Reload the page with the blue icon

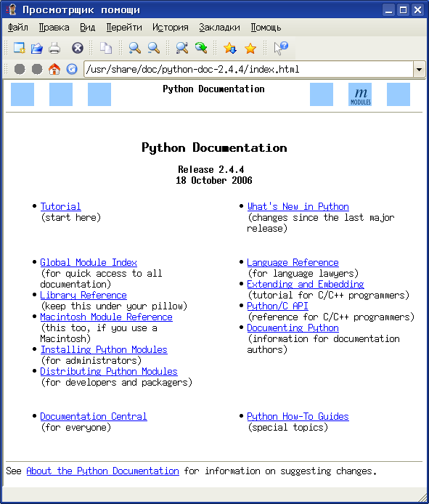click(x=72, y=69)
